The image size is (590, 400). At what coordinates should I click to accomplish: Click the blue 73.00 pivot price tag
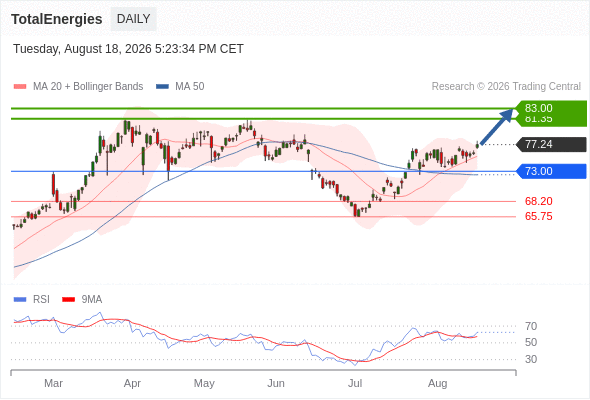point(551,172)
